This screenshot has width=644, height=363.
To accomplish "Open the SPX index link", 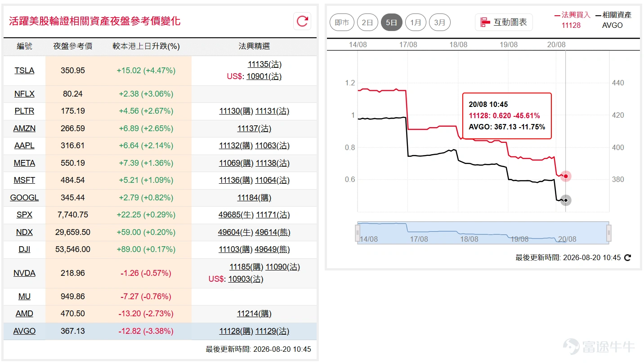I will [x=24, y=215].
